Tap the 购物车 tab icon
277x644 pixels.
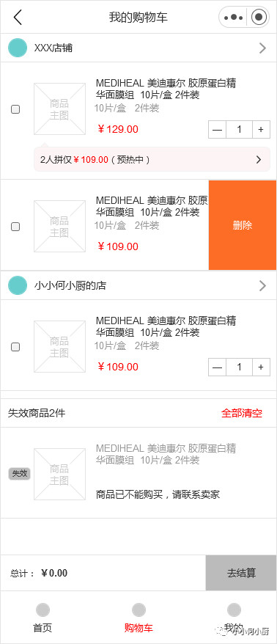[x=138, y=610]
